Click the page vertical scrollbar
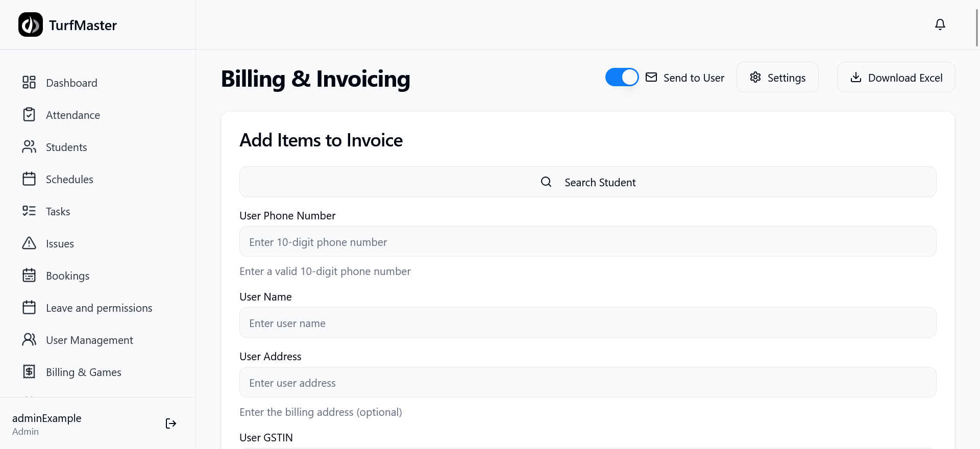The image size is (980, 449). click(x=977, y=28)
